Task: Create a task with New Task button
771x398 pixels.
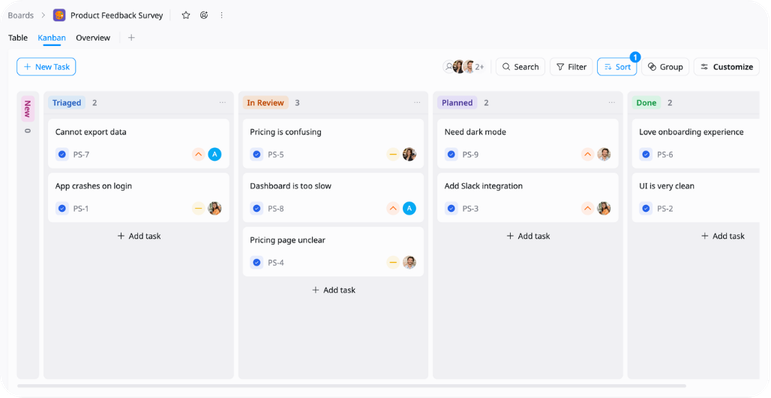Action: click(x=46, y=67)
